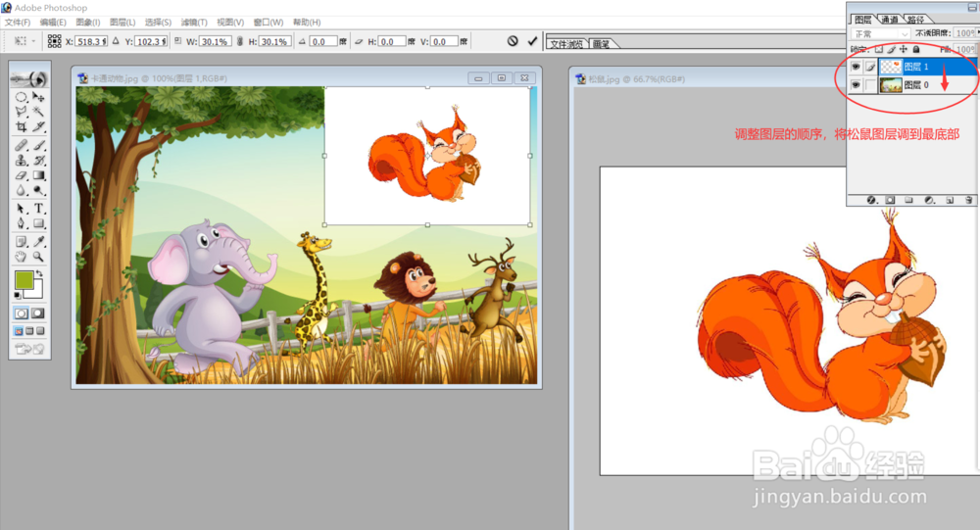Select the History Brush tool
Screen dimensions: 980x530
click(x=39, y=161)
